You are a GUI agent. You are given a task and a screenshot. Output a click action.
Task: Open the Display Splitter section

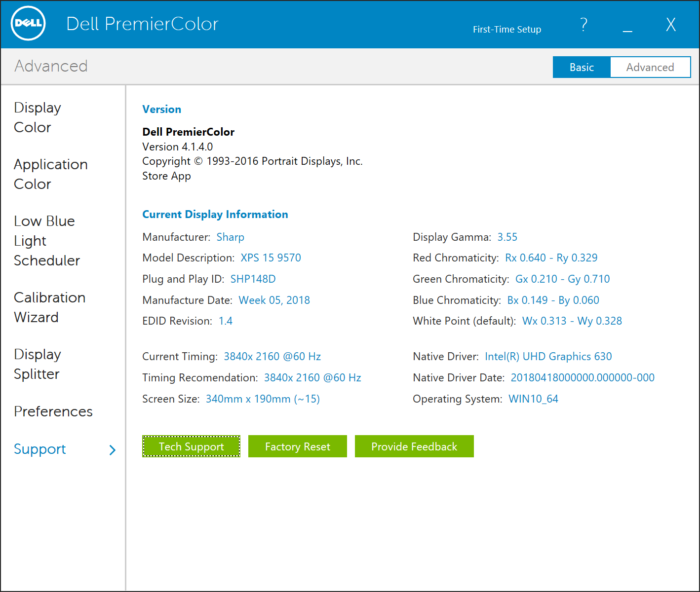pyautogui.click(x=38, y=364)
